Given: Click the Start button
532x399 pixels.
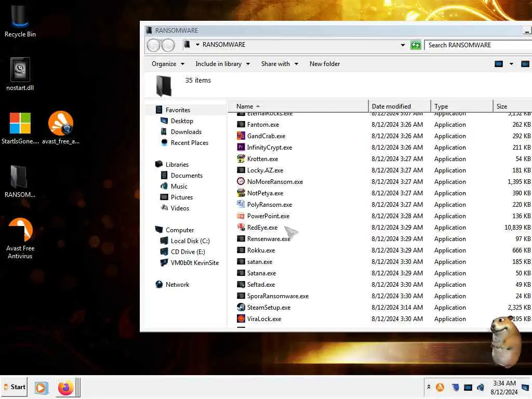Looking at the screenshot, I should (x=14, y=387).
